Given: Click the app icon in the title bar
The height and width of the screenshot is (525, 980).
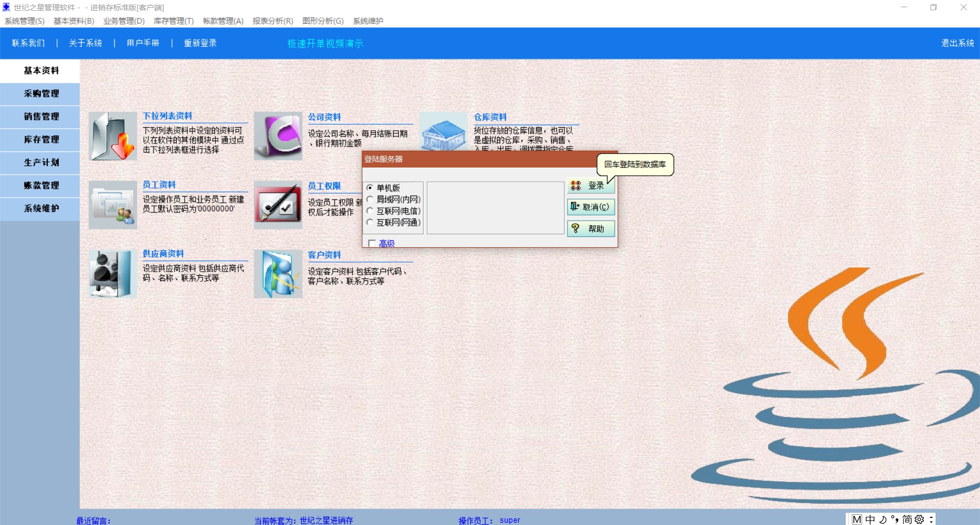Looking at the screenshot, I should point(6,7).
